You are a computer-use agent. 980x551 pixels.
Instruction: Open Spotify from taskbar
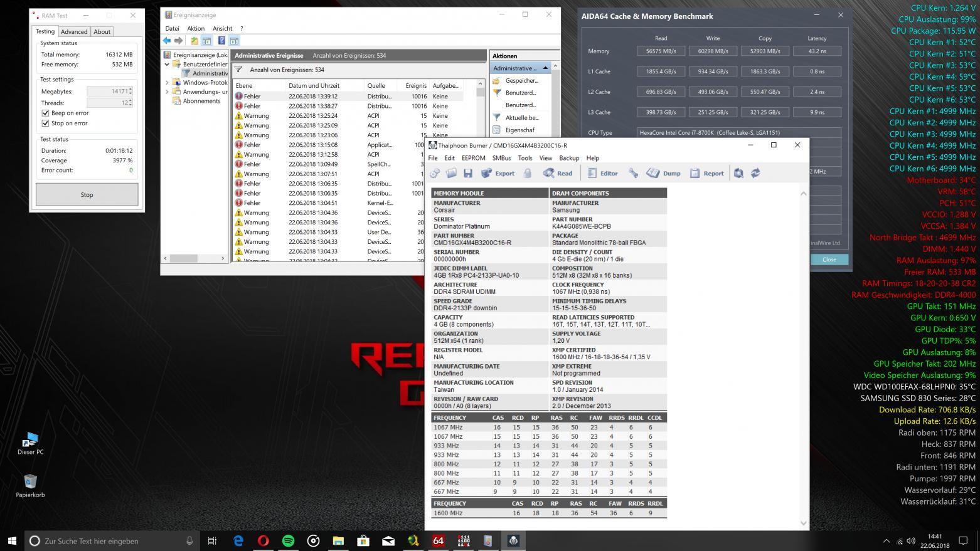tap(288, 540)
